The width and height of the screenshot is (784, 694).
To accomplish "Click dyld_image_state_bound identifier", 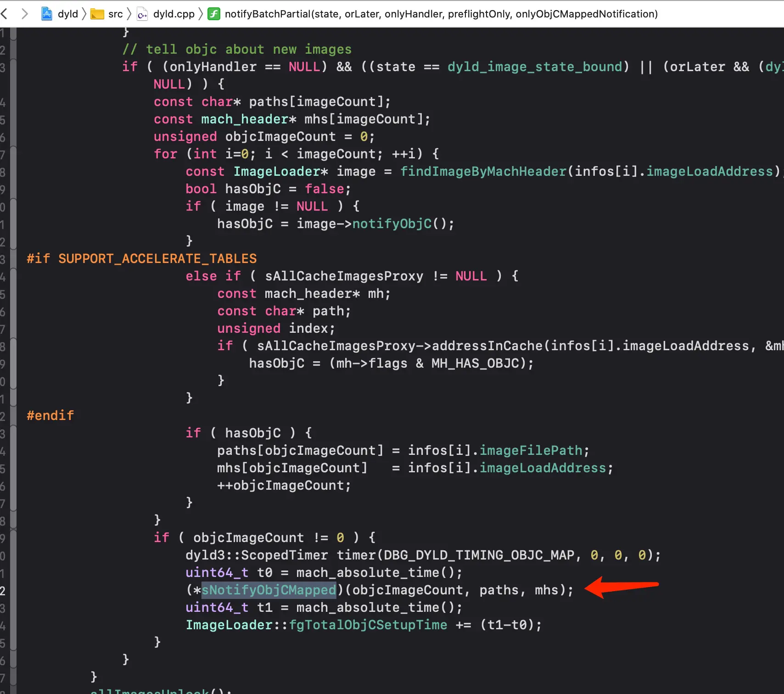I will (x=534, y=67).
